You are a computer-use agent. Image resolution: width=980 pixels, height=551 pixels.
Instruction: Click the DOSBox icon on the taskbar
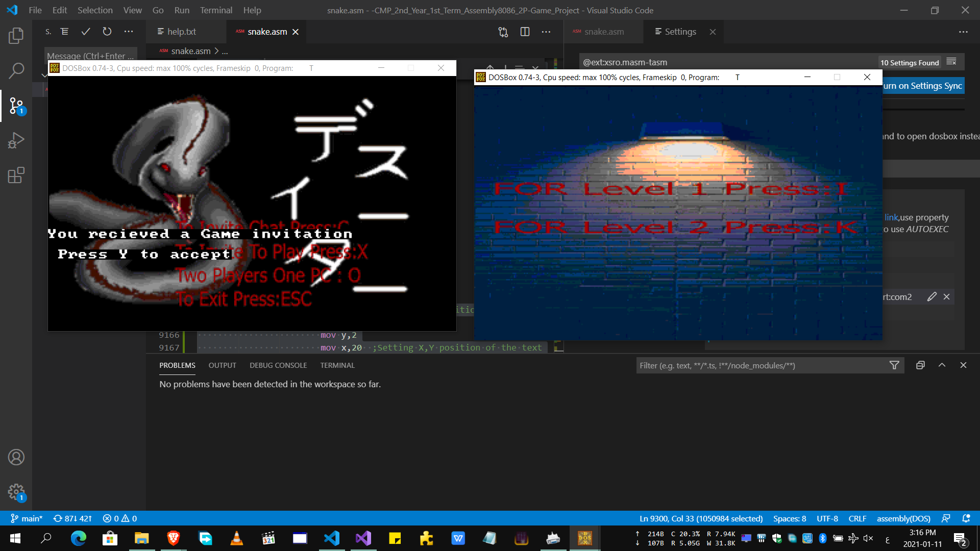pos(585,538)
